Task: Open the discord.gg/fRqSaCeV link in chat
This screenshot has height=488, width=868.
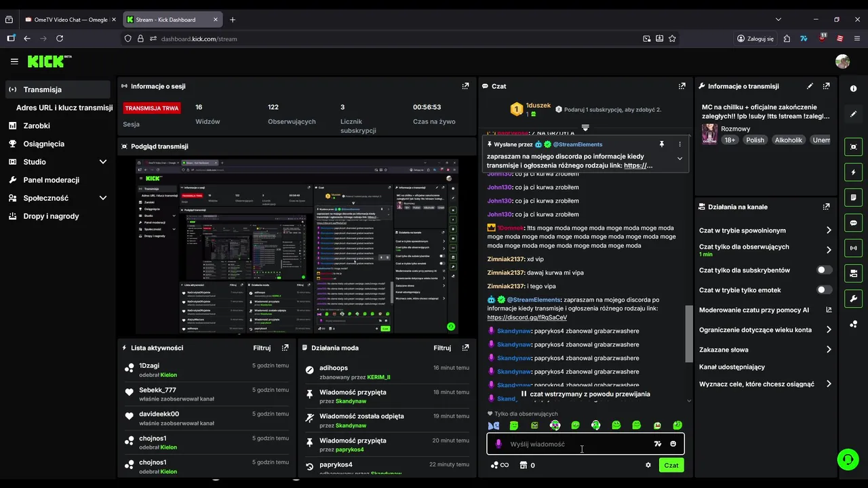Action: pos(527,317)
